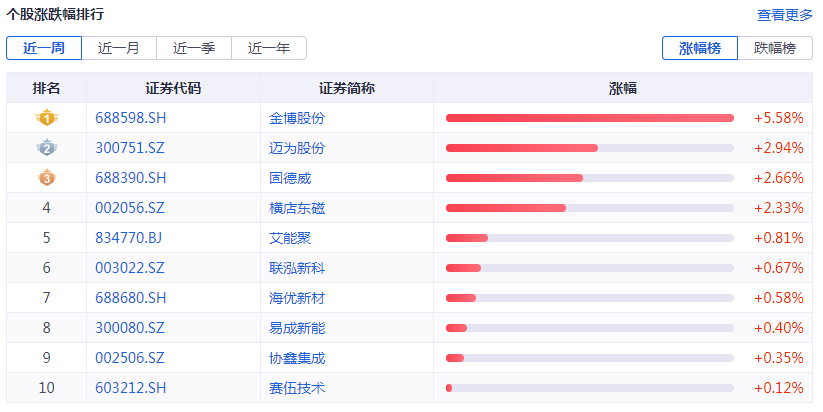This screenshot has width=823, height=412.
Task: Click the gold first-place medal icon
Action: pos(46,118)
